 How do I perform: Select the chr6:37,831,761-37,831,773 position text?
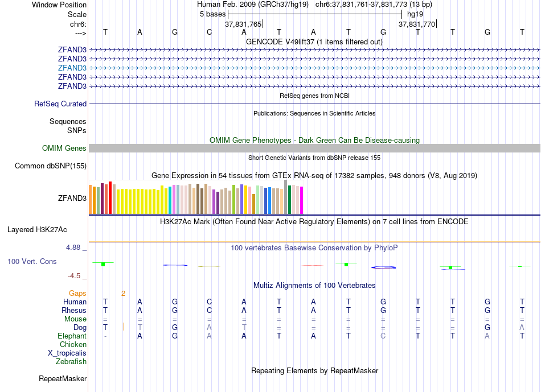pyautogui.click(x=374, y=5)
